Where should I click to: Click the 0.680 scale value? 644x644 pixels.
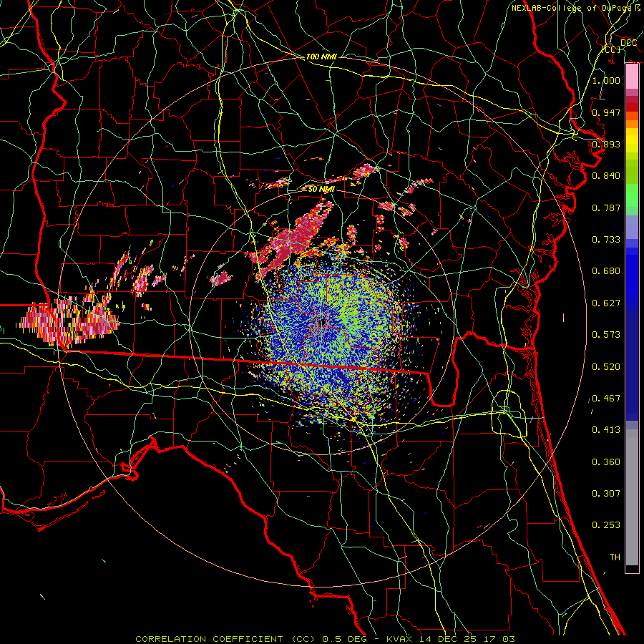pos(606,271)
